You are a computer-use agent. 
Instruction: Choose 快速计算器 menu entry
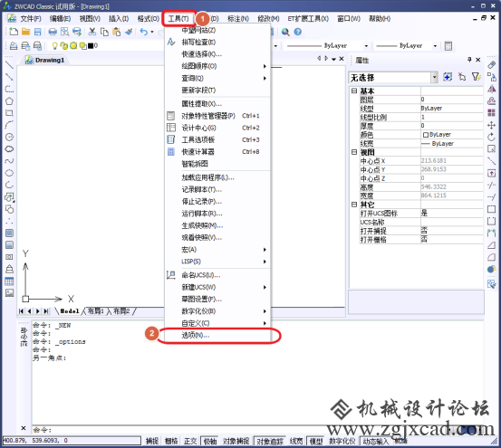(217, 152)
